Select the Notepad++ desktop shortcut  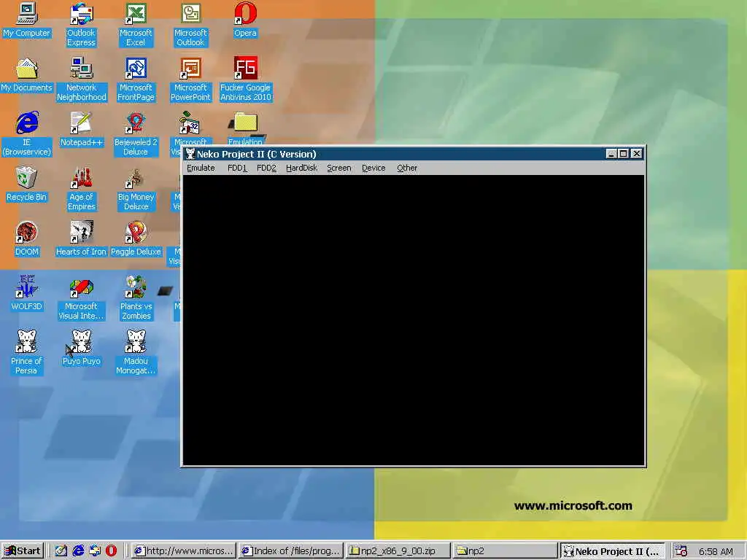(82, 130)
